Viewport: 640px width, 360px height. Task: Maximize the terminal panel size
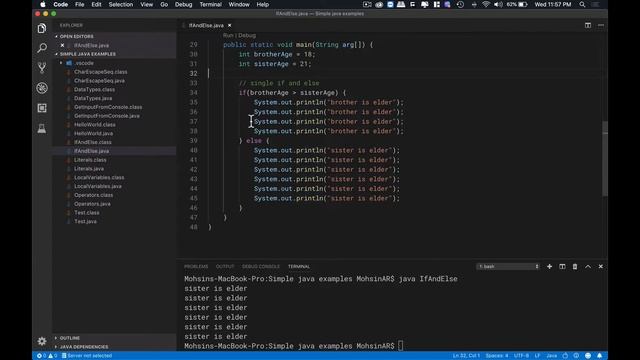pyautogui.click(x=588, y=267)
